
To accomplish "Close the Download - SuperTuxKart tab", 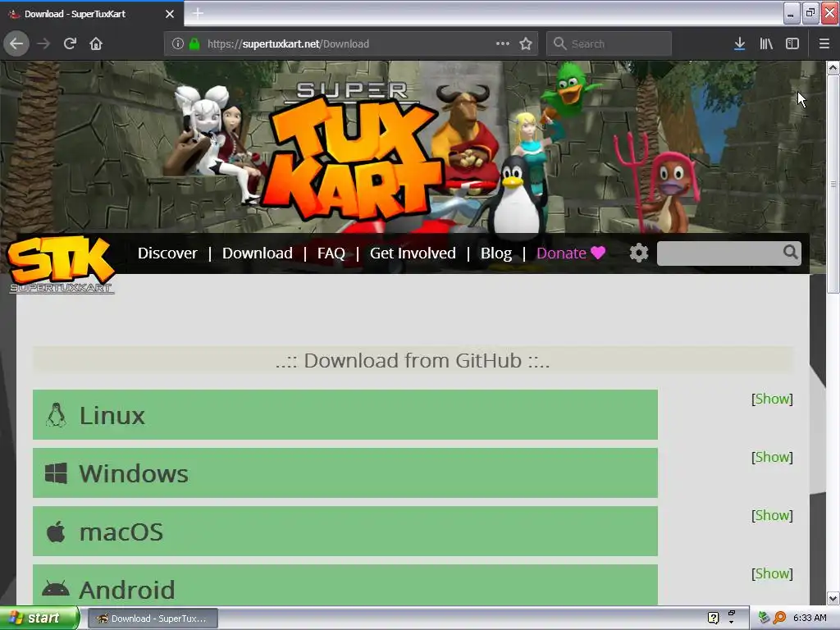I will point(170,14).
